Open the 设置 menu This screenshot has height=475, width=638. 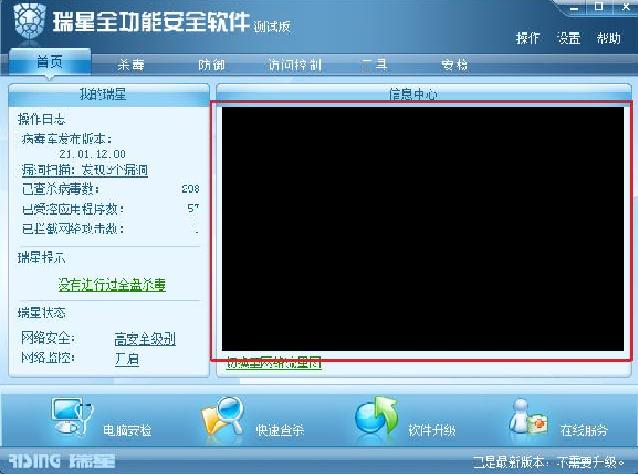(x=568, y=38)
